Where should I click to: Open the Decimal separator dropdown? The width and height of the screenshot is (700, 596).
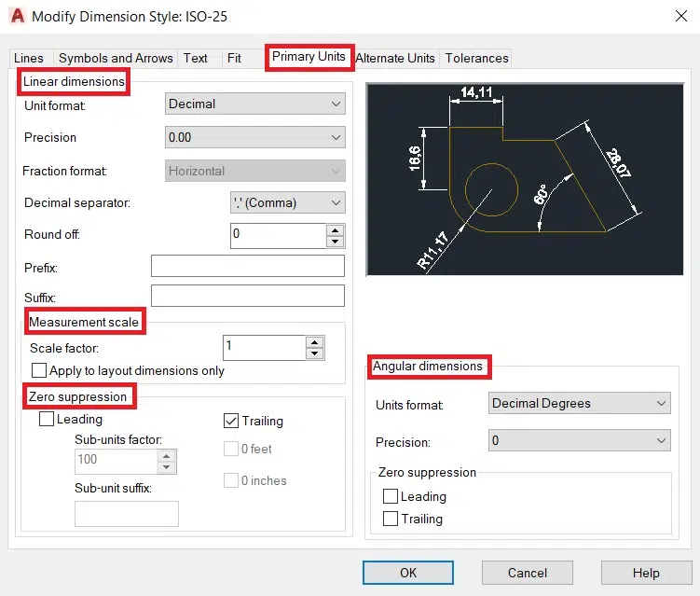pyautogui.click(x=287, y=202)
